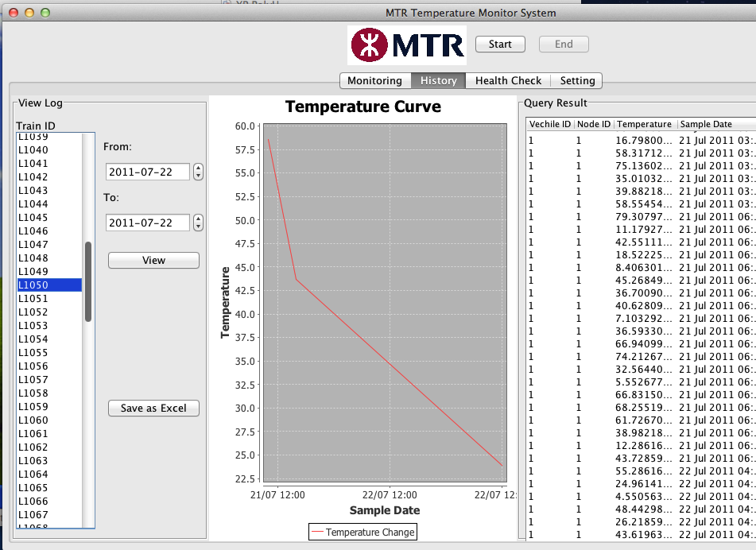The height and width of the screenshot is (550, 756).
Task: Open the Setting tab
Action: pyautogui.click(x=577, y=80)
